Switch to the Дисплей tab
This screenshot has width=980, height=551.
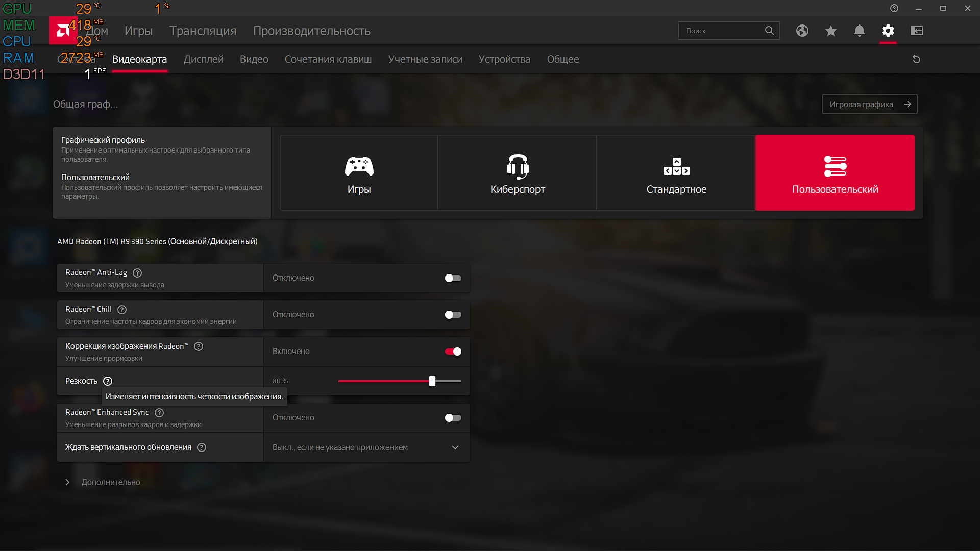click(203, 59)
